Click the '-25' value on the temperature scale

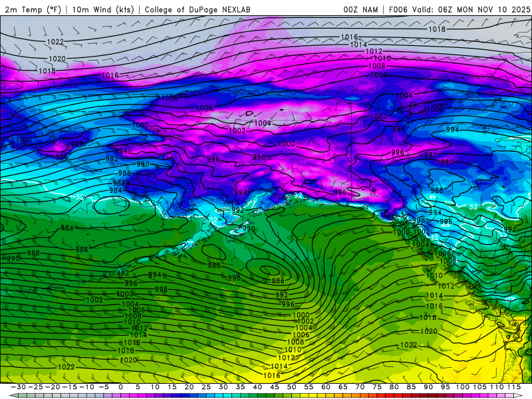click(x=36, y=387)
